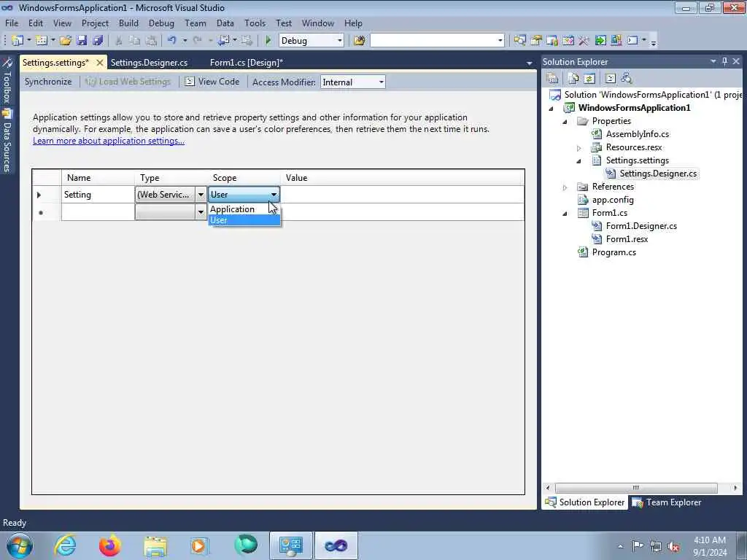The image size is (747, 560).
Task: Switch to the Form1.cs [Design] tab
Action: [247, 63]
